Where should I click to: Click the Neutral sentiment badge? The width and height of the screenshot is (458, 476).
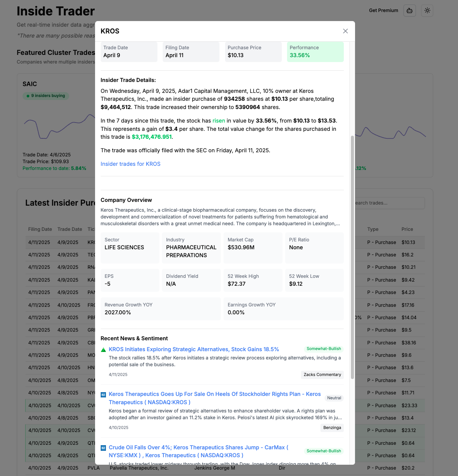click(x=334, y=398)
